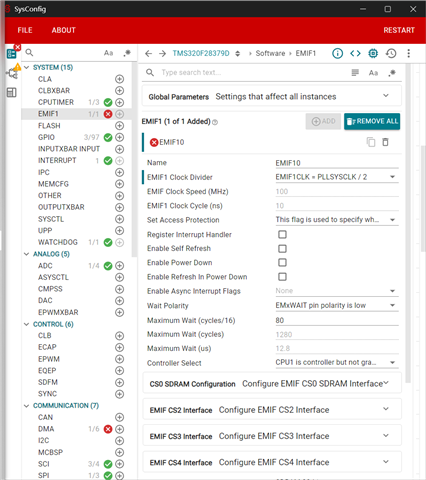Add a CLA instance with plus icon
The height and width of the screenshot is (480, 426).
click(x=119, y=79)
